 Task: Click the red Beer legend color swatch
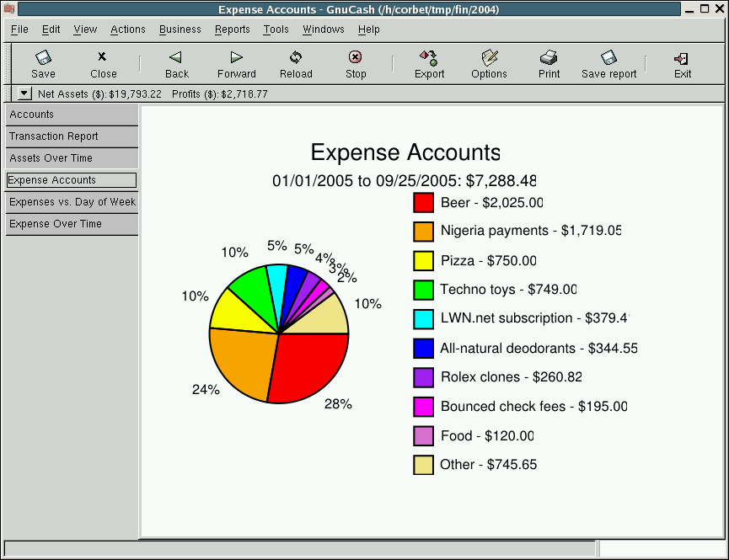coord(423,203)
